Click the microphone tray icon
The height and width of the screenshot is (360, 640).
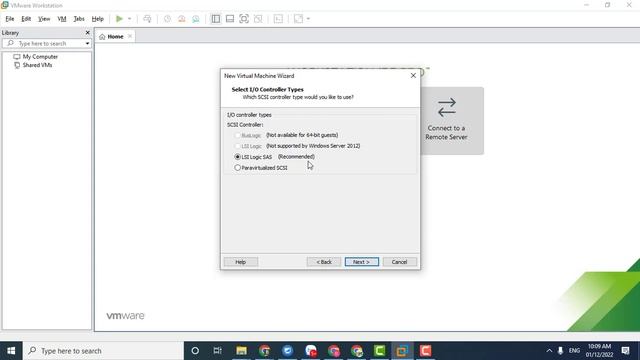(x=560, y=351)
